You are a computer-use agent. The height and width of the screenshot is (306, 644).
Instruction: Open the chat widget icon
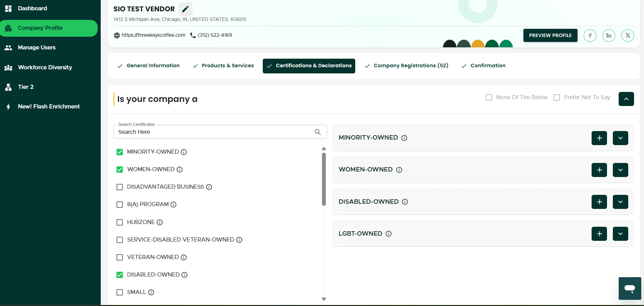pyautogui.click(x=630, y=288)
